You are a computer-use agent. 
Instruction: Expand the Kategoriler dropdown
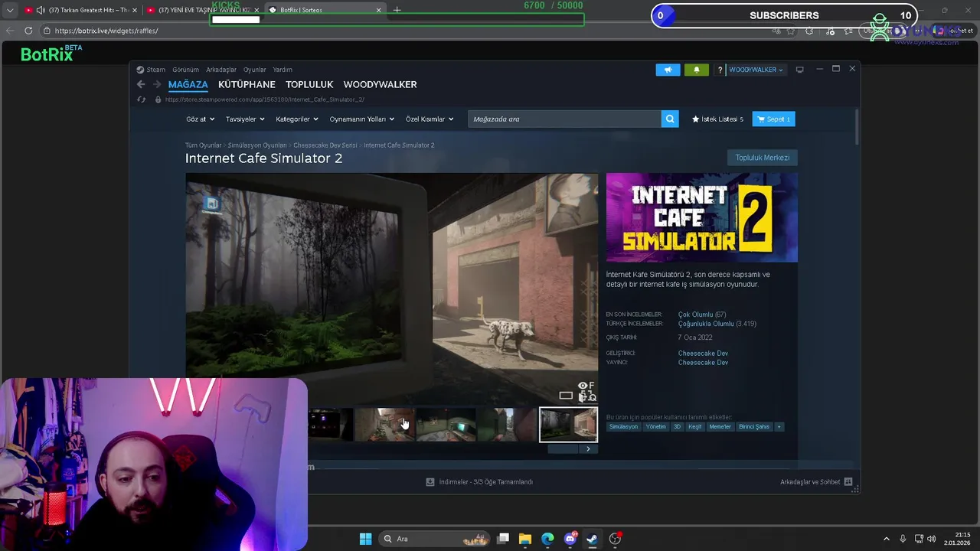297,119
